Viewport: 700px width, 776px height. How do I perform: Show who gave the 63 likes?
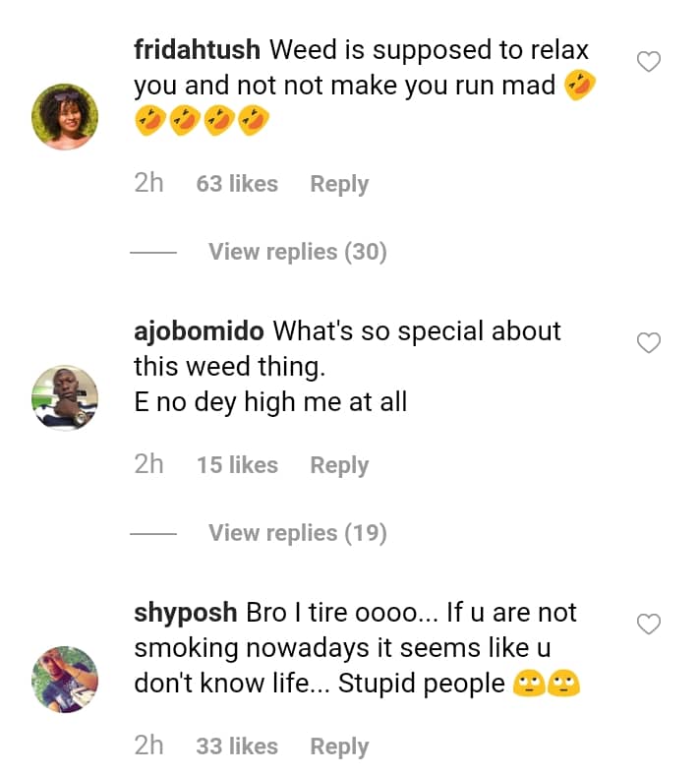[237, 184]
